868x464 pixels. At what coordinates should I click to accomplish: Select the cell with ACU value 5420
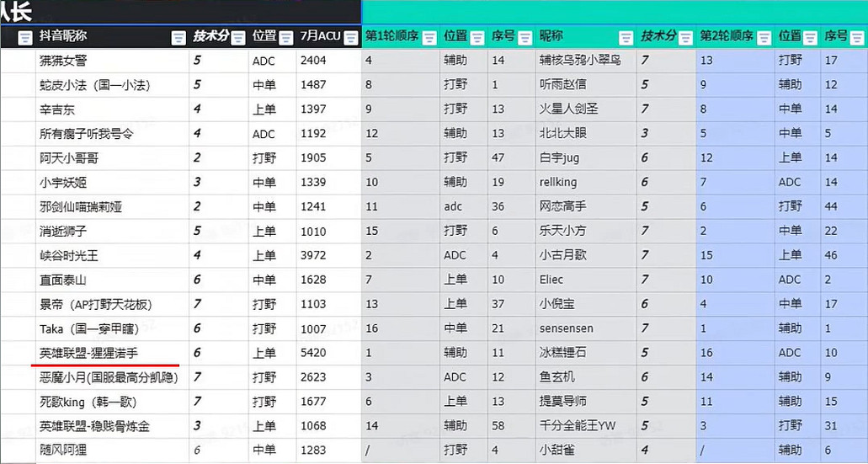[313, 353]
